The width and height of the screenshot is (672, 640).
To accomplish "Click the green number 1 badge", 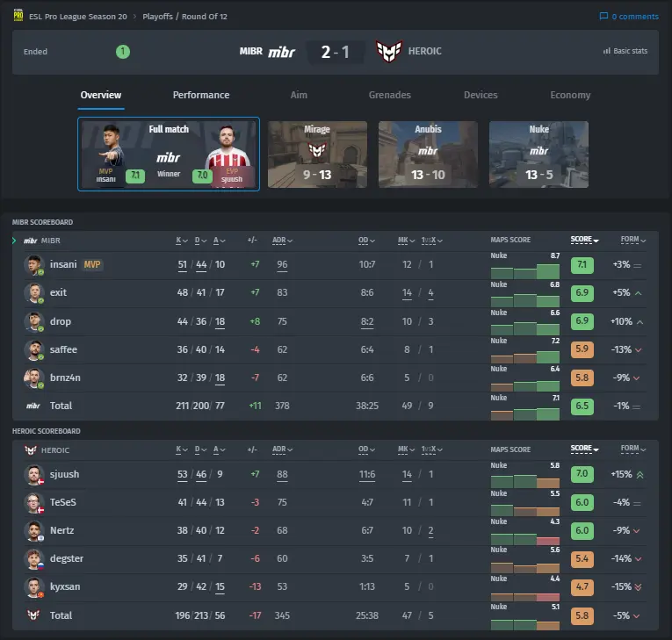I will coord(123,52).
